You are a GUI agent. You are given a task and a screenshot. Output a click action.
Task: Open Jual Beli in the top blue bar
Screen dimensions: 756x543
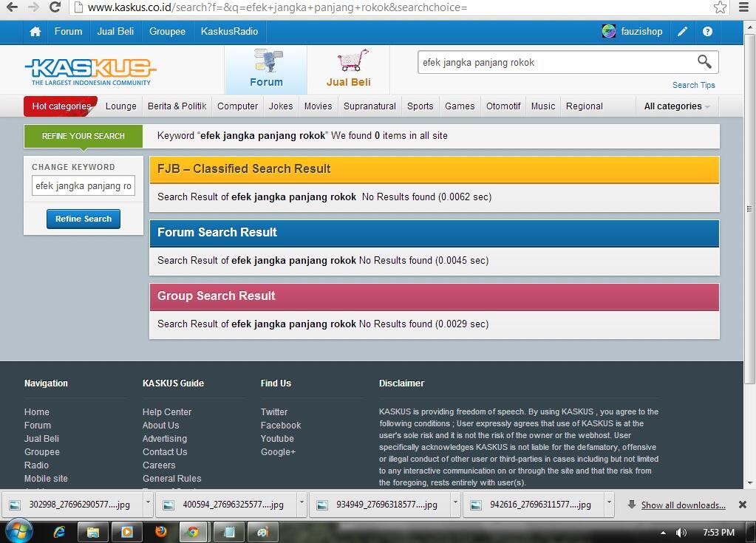click(115, 32)
